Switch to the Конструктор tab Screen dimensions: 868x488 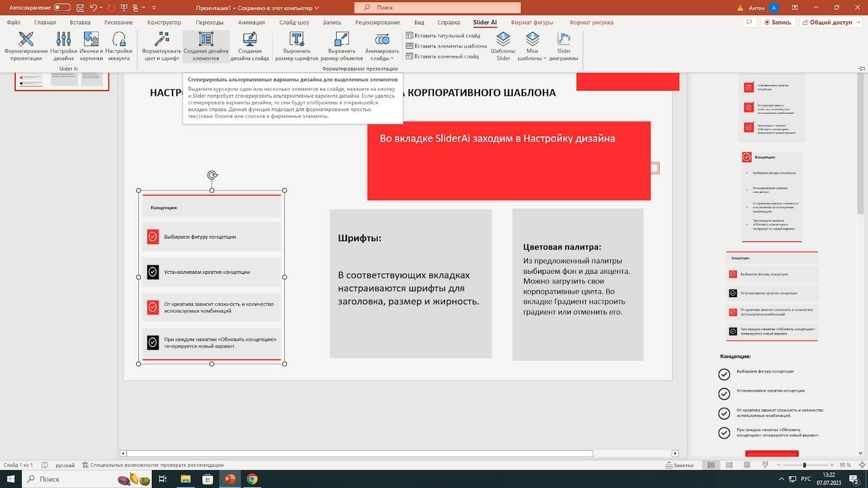pos(164,22)
